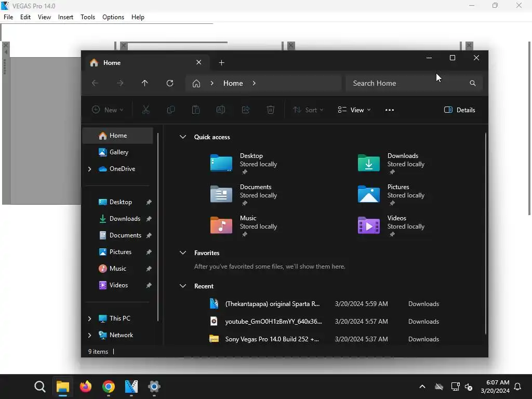Close the Home tab
This screenshot has width=532, height=399.
199,62
